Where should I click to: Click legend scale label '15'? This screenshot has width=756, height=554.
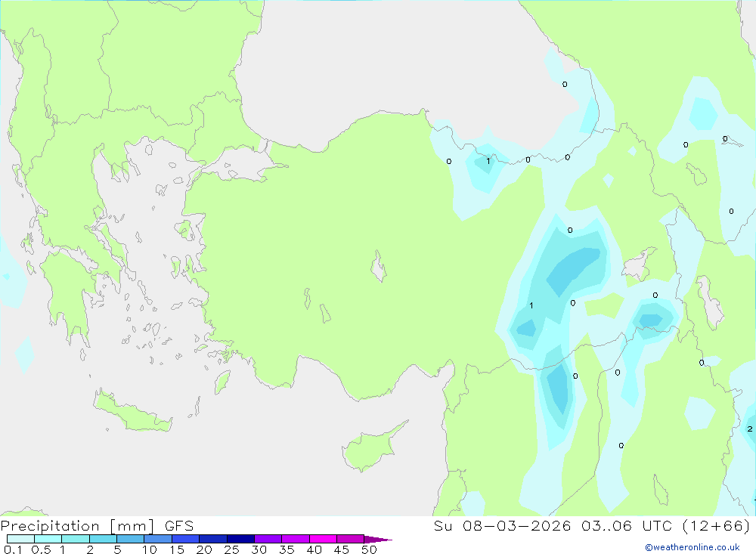point(177,549)
